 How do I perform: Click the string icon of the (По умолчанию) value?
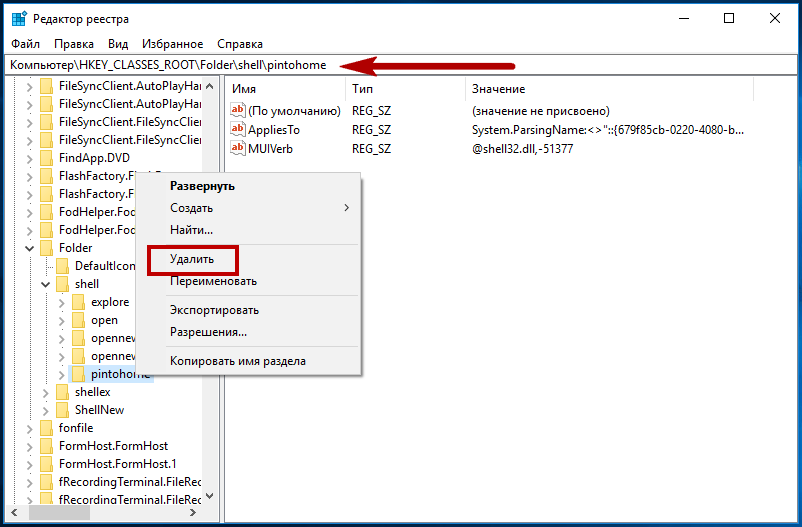[238, 111]
